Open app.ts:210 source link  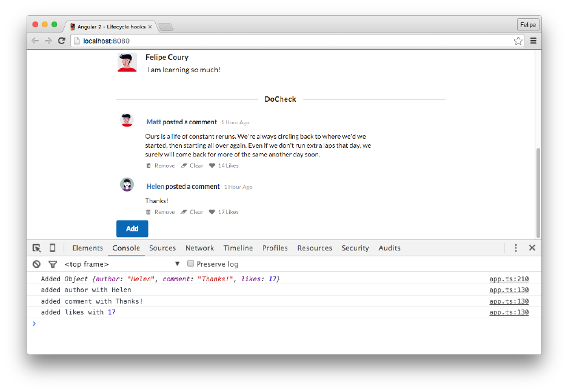coord(509,279)
